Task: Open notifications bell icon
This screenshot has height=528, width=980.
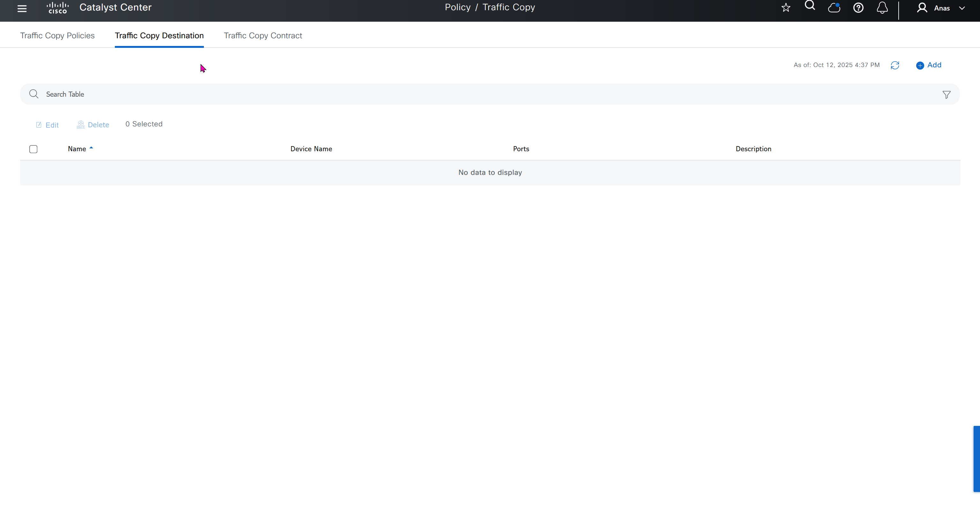Action: click(882, 8)
